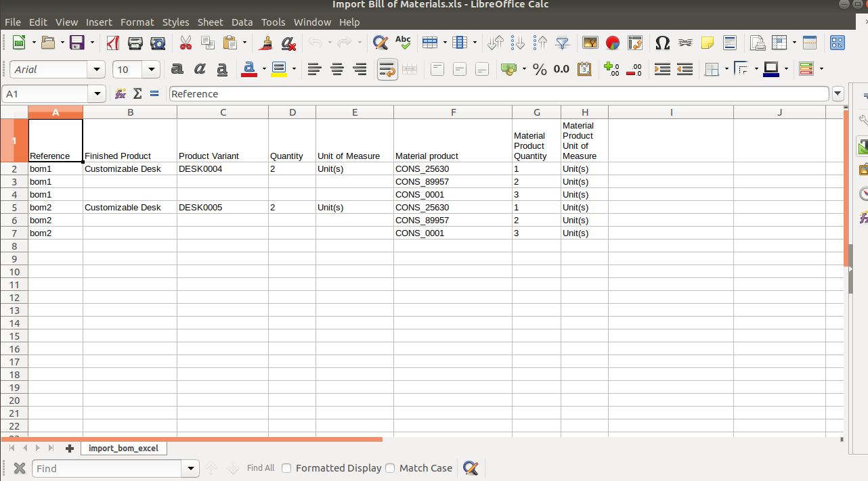Click the Find text input field

pos(108,468)
